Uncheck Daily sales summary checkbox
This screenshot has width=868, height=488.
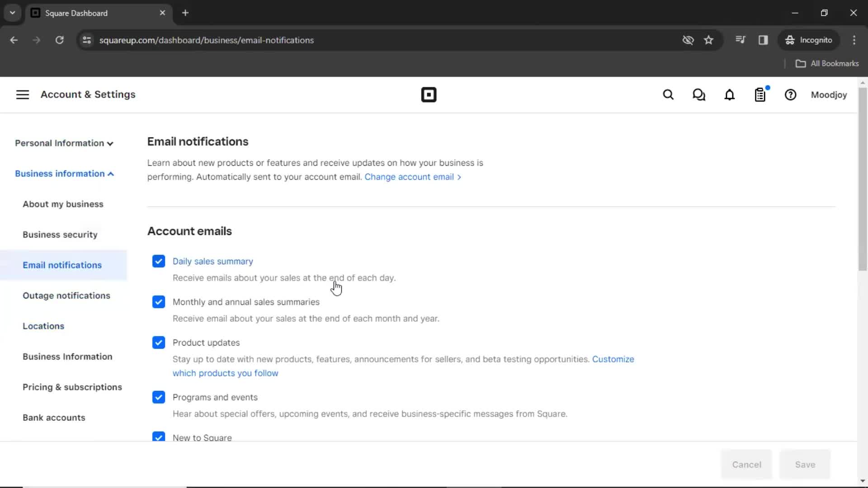(159, 261)
